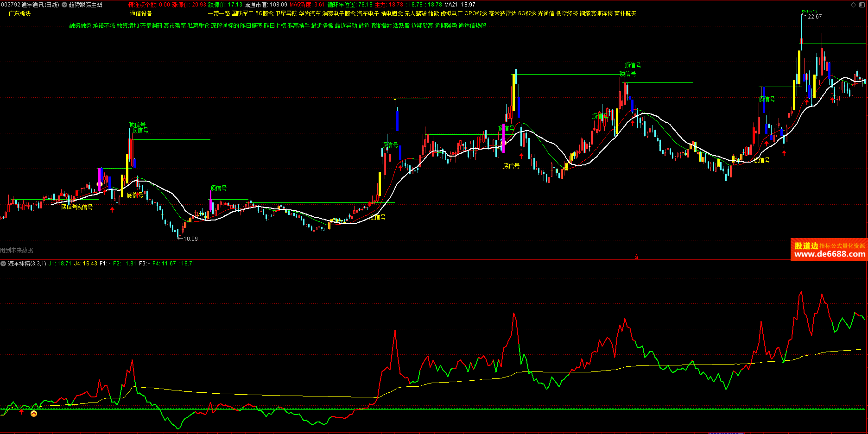Click the red up-arrow in the 海洋捕捞 subchart

click(21, 411)
